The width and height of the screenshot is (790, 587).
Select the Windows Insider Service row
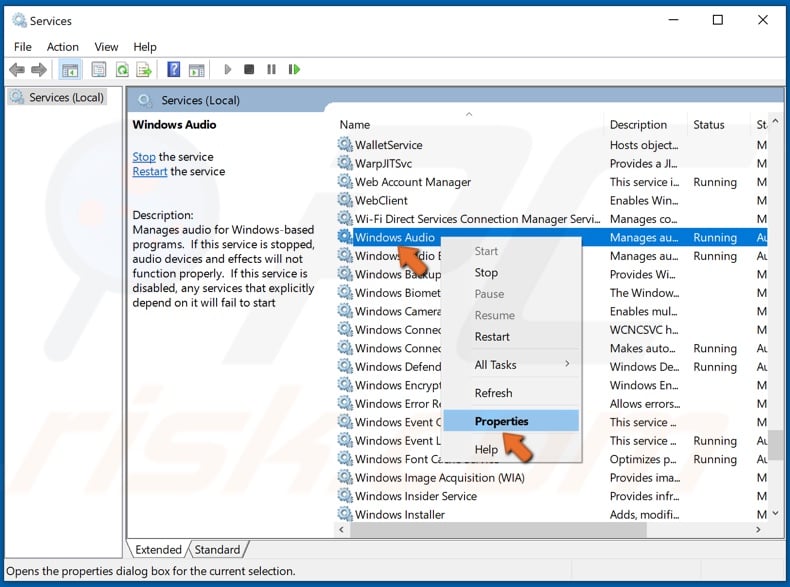click(551, 496)
